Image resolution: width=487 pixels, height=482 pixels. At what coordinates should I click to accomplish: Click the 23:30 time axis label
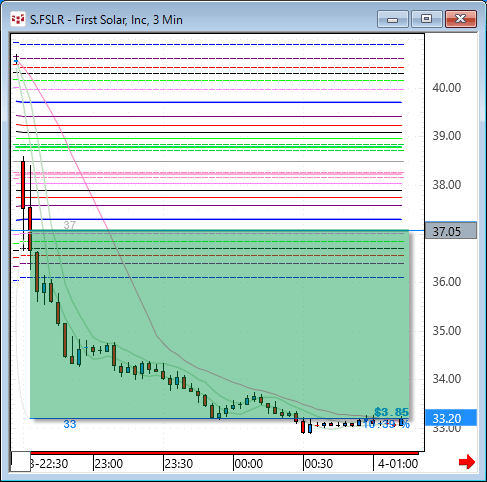coord(179,464)
